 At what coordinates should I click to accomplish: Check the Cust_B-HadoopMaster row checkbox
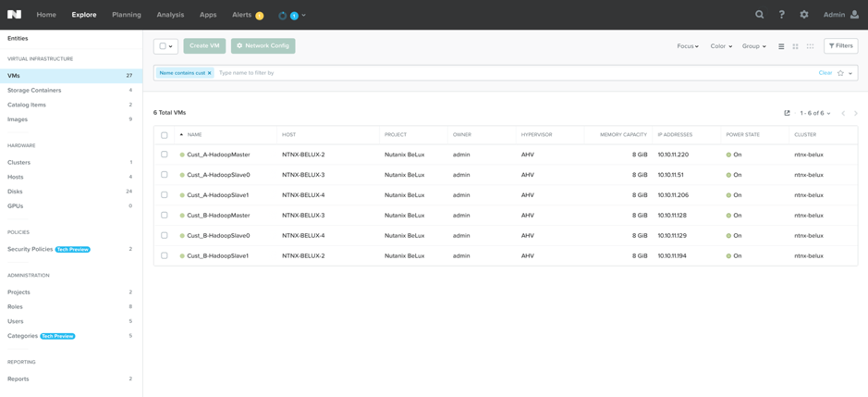[165, 215]
